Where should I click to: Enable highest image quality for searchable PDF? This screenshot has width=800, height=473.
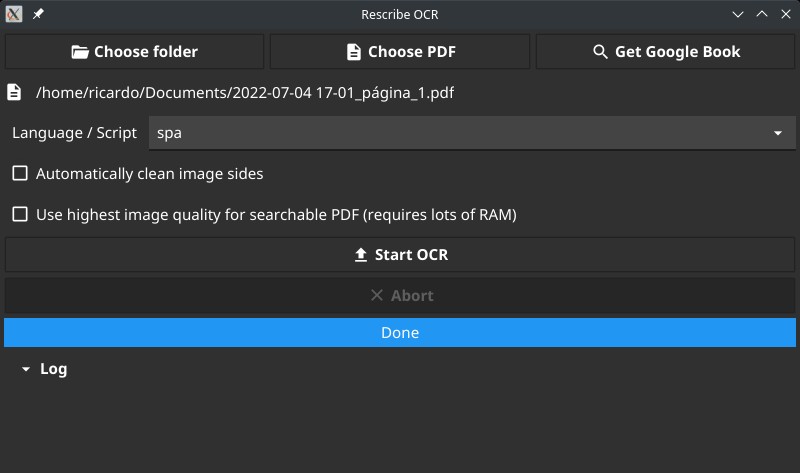click(x=20, y=214)
